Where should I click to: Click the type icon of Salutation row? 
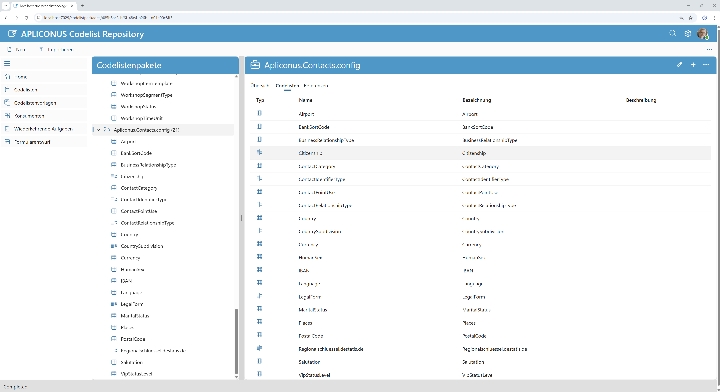coord(259,361)
